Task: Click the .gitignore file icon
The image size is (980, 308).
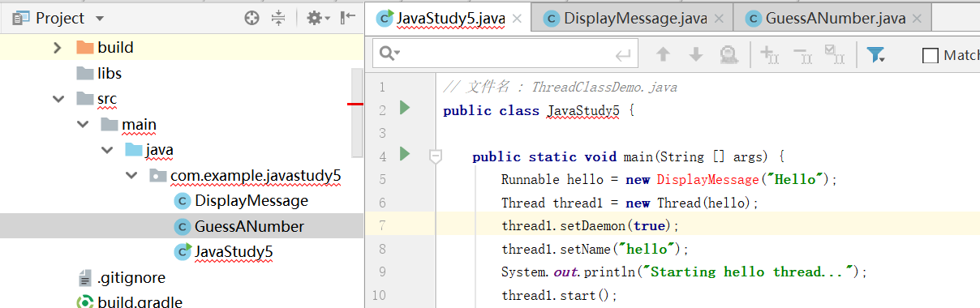Action: coord(84,278)
